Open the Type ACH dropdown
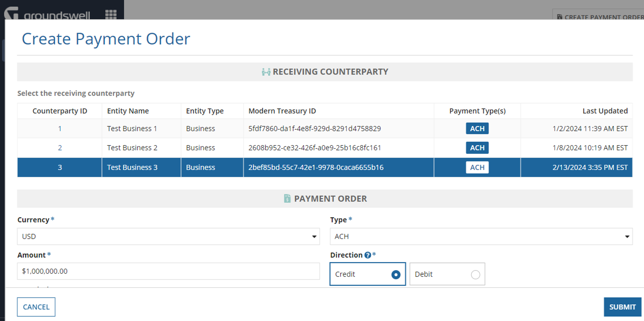Screen dimensions: 644x321 click(x=481, y=236)
